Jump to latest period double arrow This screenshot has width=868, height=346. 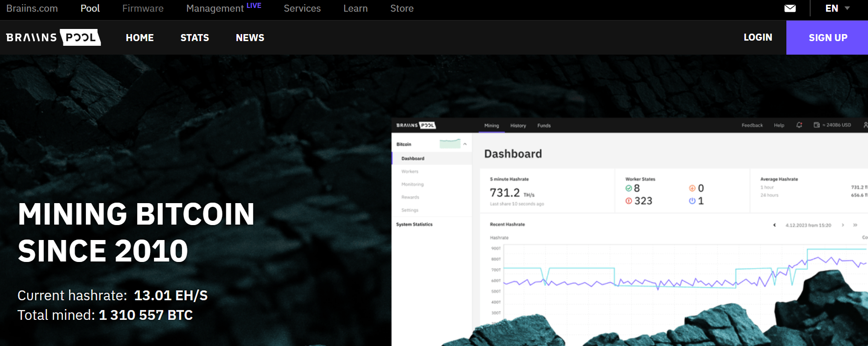(x=855, y=225)
